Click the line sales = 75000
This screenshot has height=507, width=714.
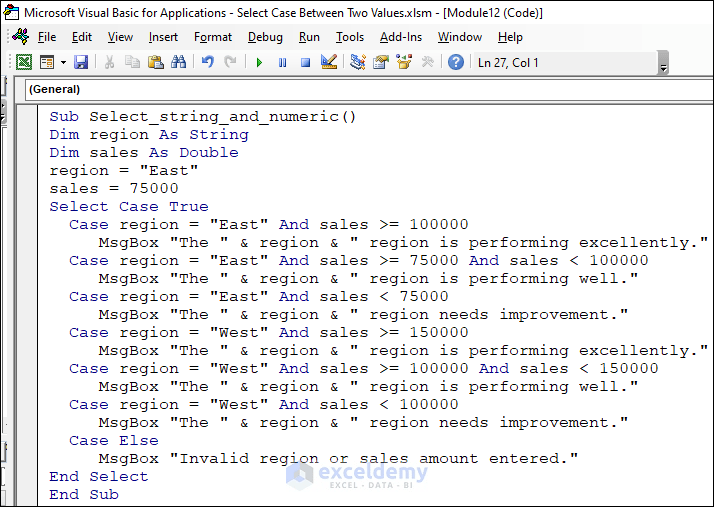(x=114, y=189)
